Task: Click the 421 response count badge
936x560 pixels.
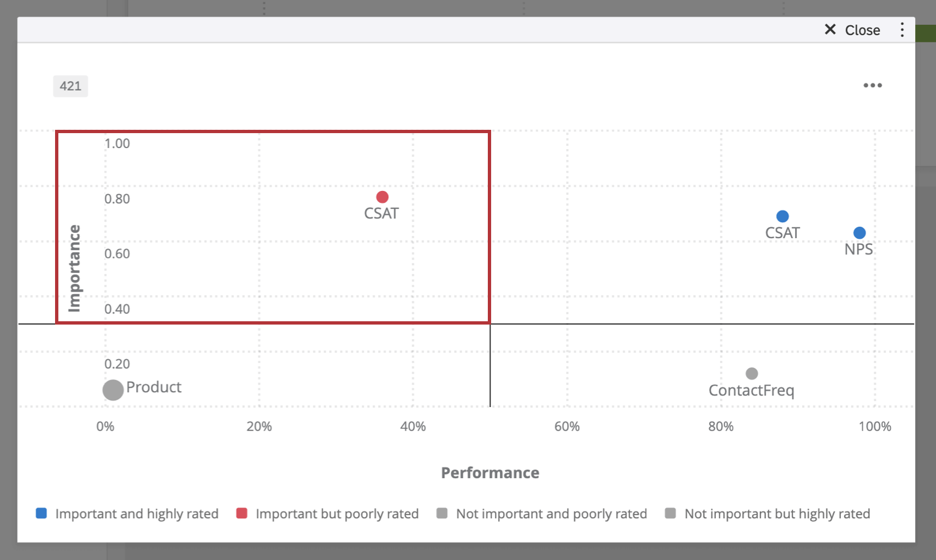Action: pos(70,86)
